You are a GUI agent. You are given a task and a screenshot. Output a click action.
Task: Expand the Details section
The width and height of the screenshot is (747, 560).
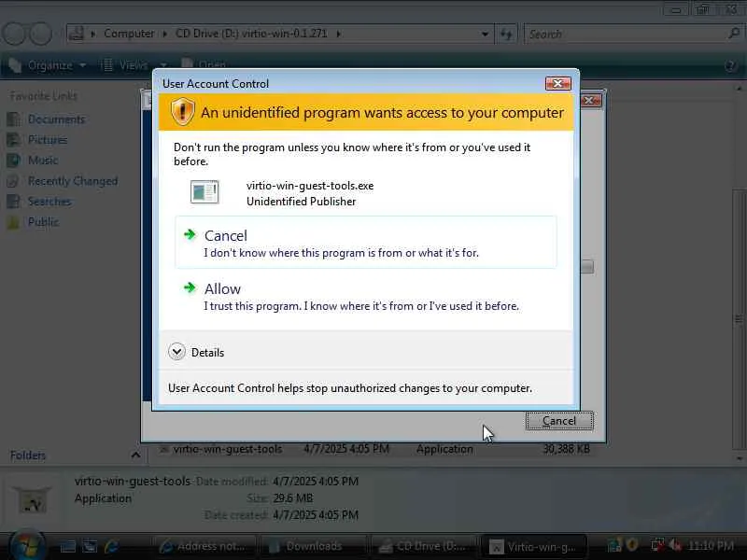196,352
